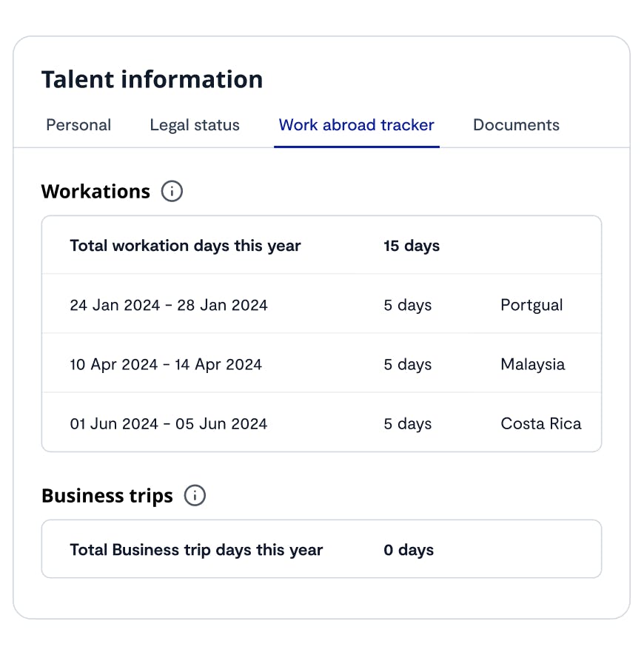
Task: Select the Work abroad tracker tab
Action: click(356, 125)
